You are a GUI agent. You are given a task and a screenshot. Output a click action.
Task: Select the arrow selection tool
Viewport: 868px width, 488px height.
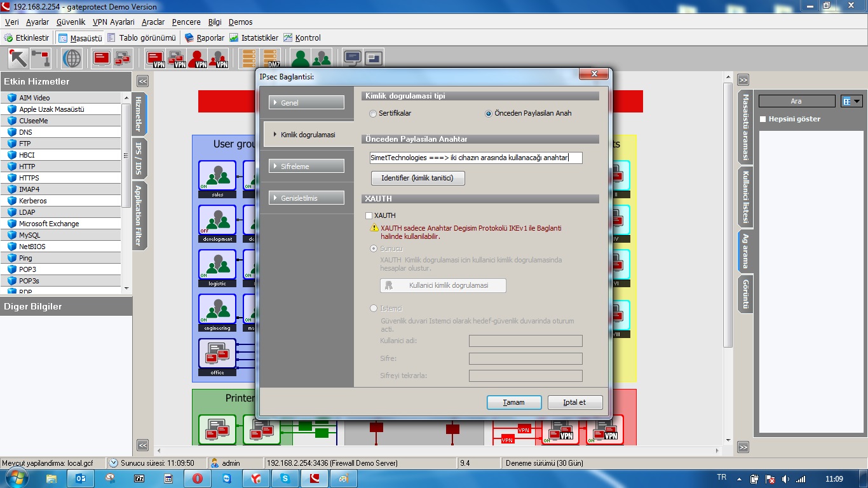18,58
